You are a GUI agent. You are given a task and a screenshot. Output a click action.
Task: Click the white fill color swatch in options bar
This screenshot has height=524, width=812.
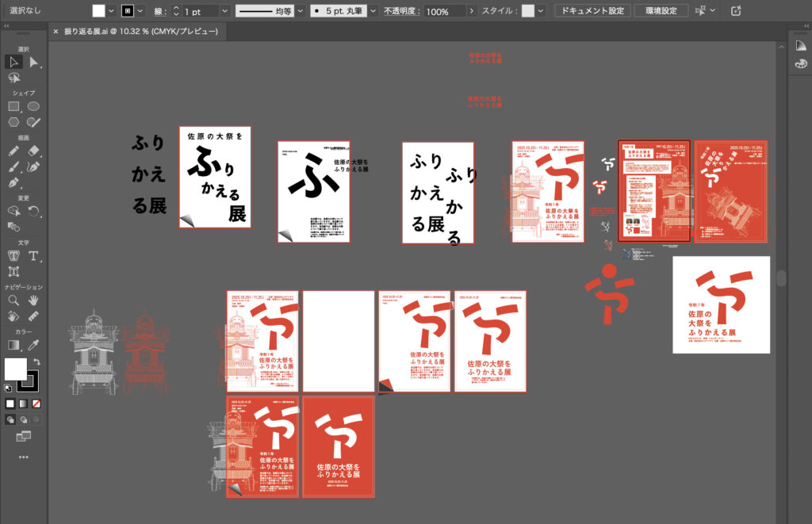(98, 11)
